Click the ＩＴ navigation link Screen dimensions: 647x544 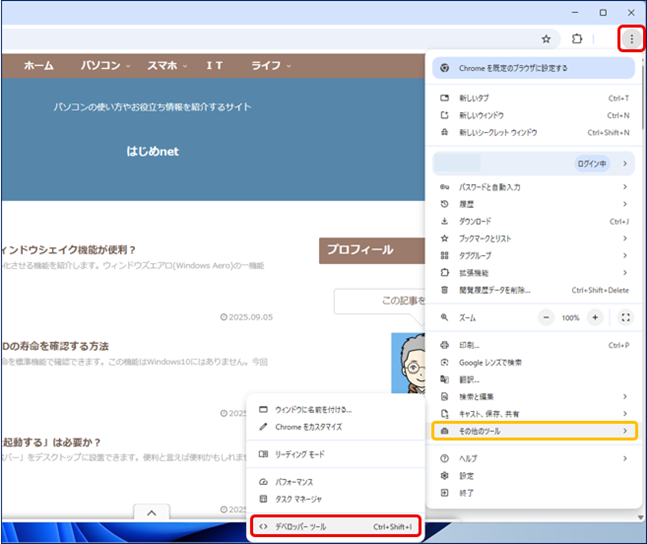tap(215, 65)
